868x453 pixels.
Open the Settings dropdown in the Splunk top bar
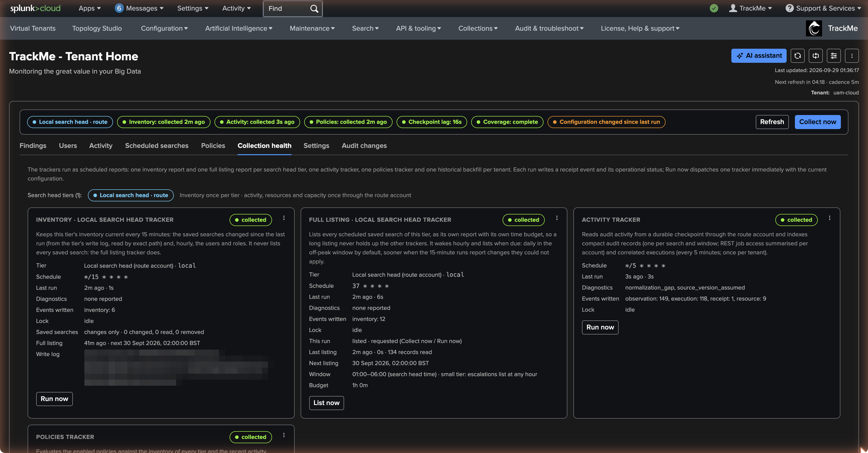193,9
